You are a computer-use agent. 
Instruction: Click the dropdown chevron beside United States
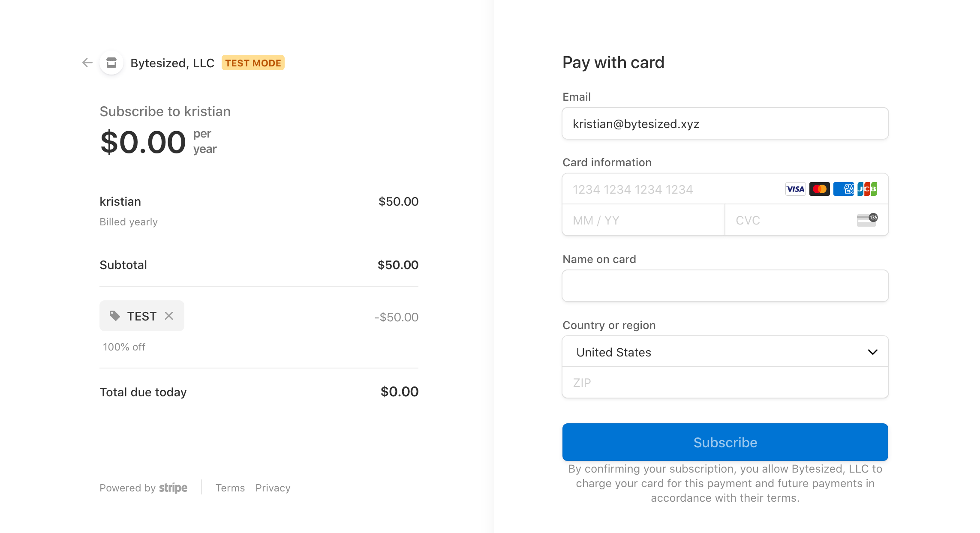[872, 352]
